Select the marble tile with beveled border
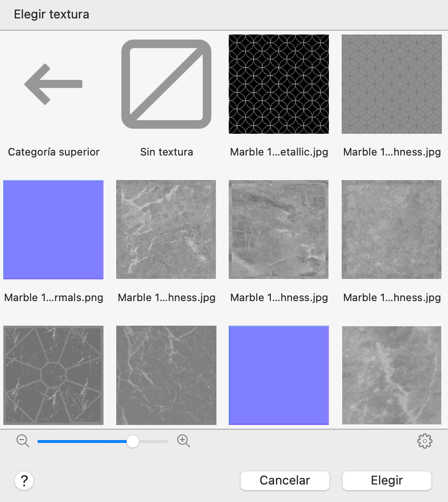The width and height of the screenshot is (448, 502). tap(279, 229)
